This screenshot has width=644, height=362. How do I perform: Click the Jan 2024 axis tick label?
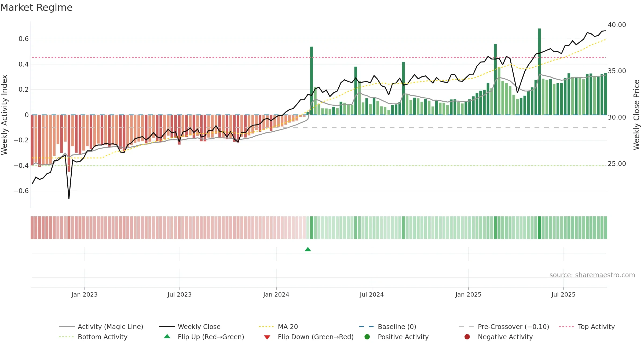click(276, 294)
